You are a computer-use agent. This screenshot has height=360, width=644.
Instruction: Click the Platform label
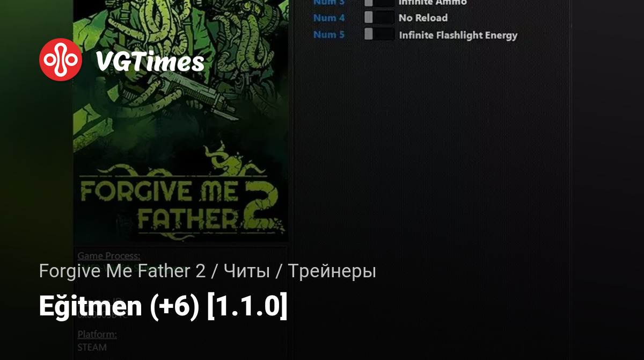tap(97, 334)
